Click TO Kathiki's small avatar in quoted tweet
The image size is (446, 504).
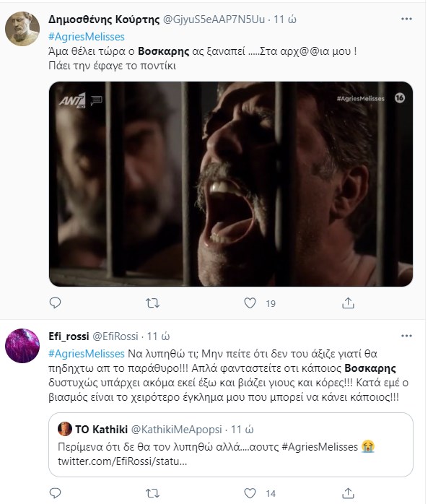pyautogui.click(x=65, y=428)
